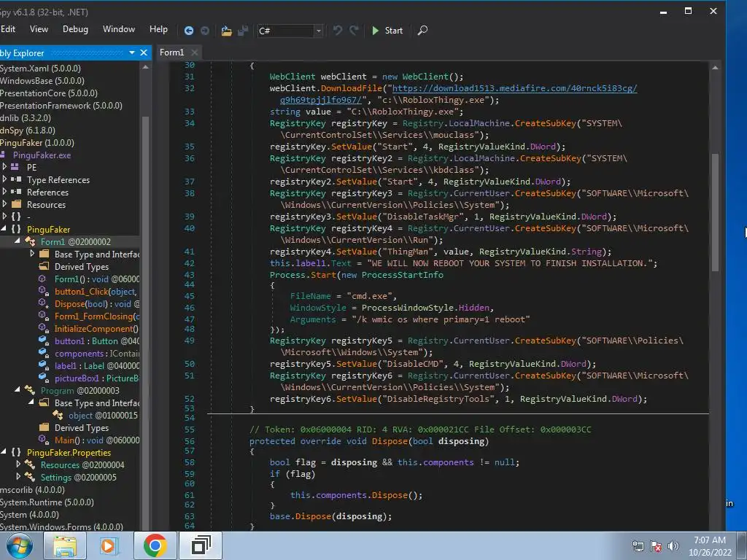
Task: Open the View menu
Action: point(39,29)
